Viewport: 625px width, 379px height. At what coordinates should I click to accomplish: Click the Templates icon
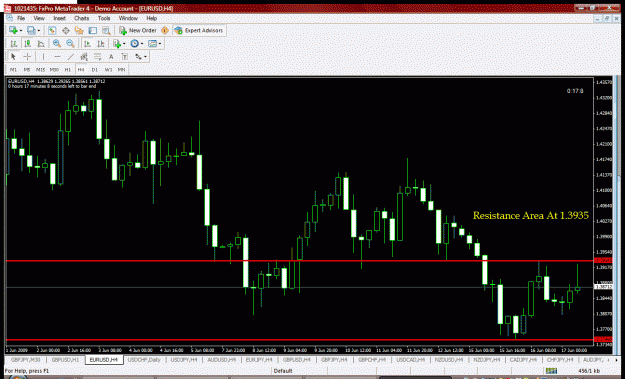point(152,43)
